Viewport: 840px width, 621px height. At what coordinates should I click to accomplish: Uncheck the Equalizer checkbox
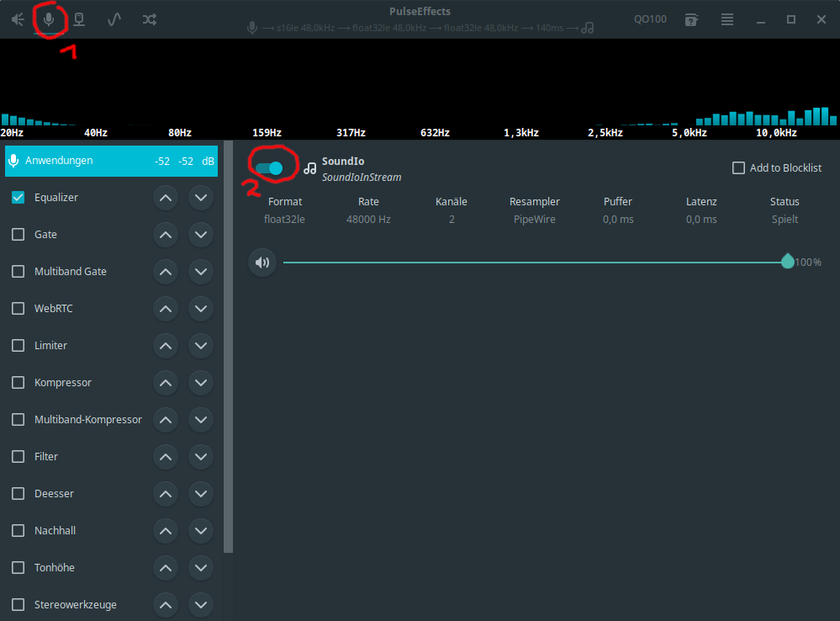18,198
